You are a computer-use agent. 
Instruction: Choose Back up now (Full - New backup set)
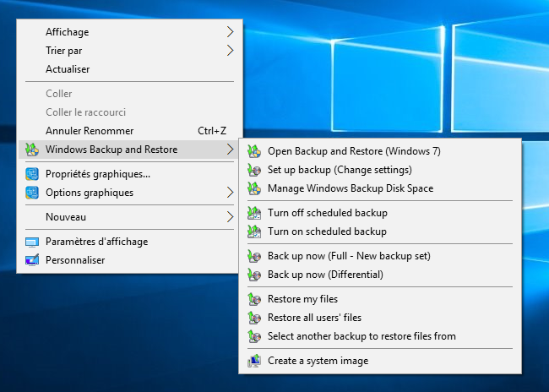pyautogui.click(x=380, y=256)
